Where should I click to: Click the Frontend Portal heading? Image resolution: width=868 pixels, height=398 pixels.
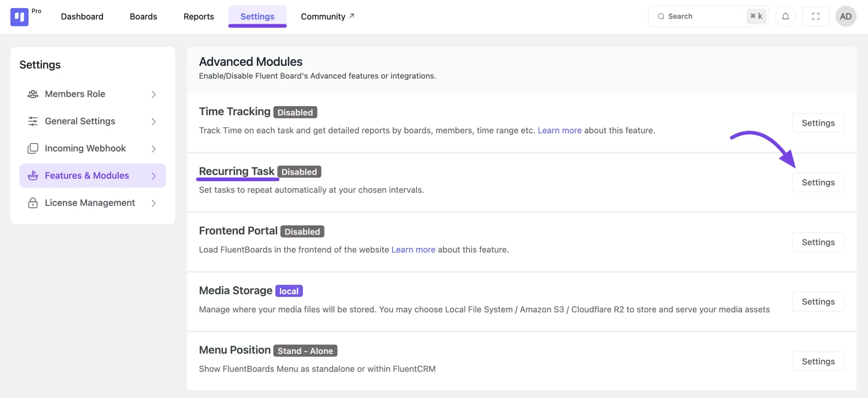[x=238, y=231]
